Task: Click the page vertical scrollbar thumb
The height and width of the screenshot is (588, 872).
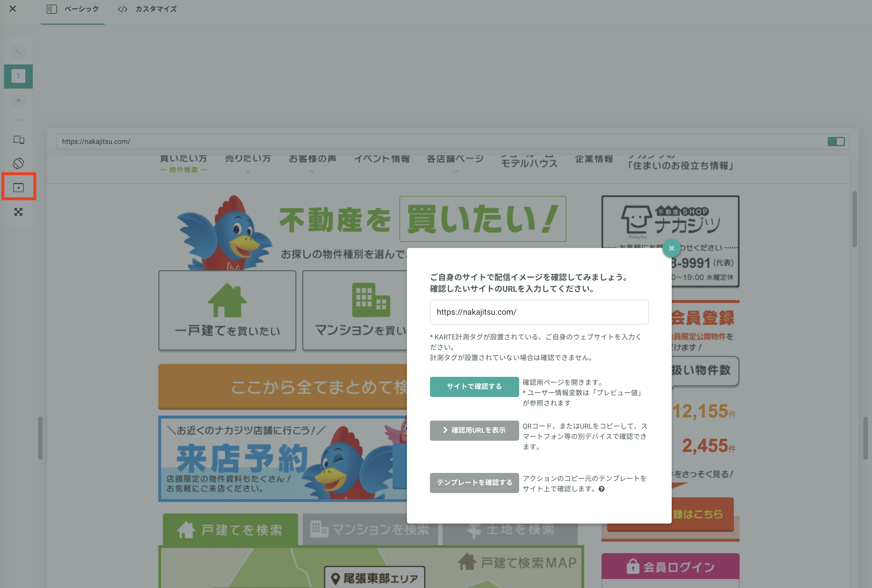Action: coord(854,219)
